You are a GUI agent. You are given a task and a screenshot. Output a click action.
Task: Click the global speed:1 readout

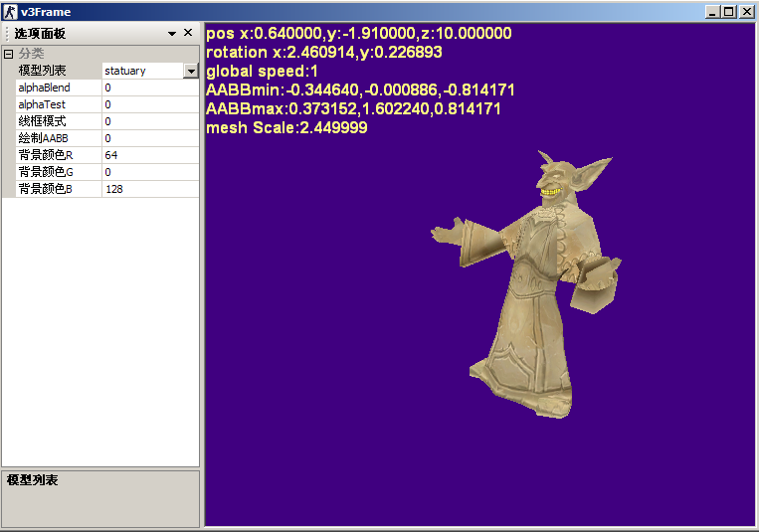(x=262, y=72)
